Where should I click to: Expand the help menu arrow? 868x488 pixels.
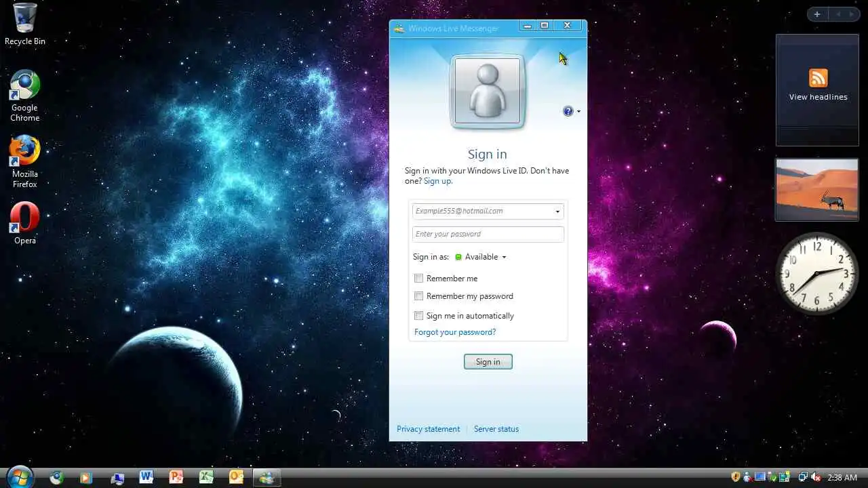click(x=578, y=112)
